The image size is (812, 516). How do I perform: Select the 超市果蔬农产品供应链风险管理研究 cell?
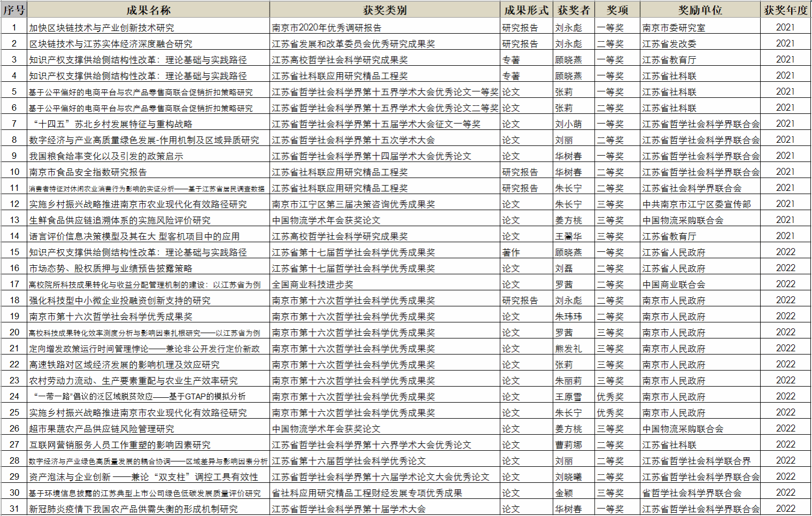(x=102, y=429)
